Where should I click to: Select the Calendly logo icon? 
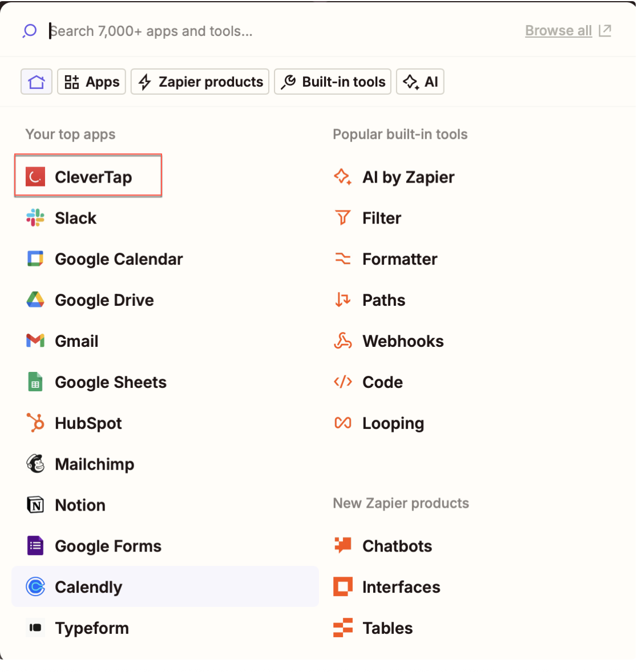point(35,586)
